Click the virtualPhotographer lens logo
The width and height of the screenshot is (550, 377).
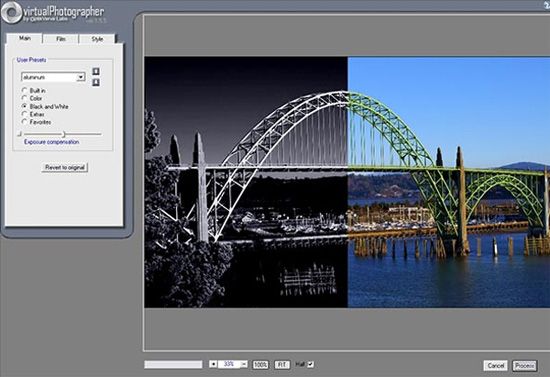(11, 12)
